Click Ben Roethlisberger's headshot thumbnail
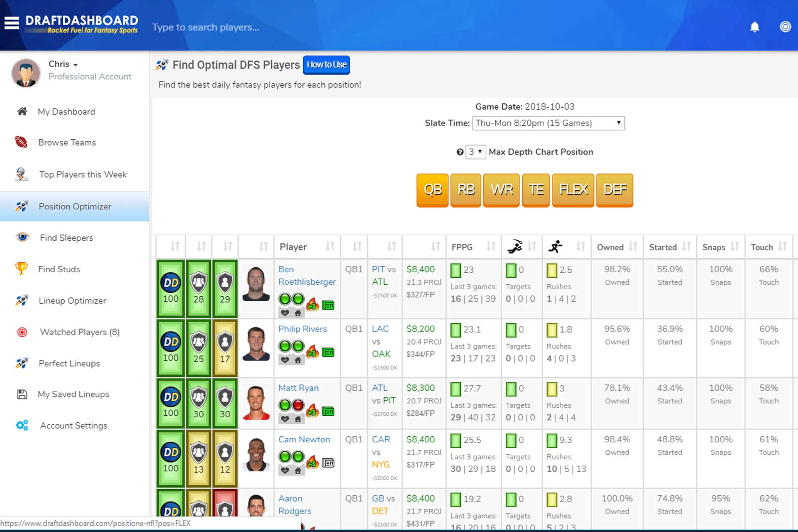The image size is (798, 532). [256, 284]
